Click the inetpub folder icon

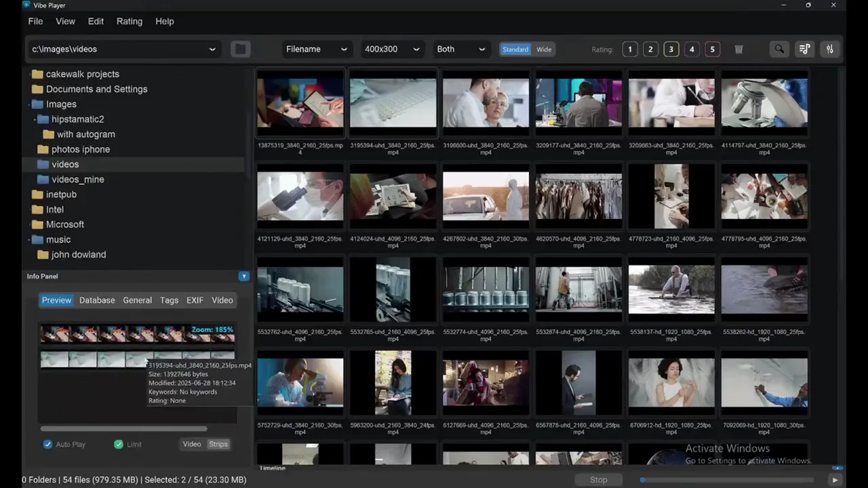coord(37,195)
